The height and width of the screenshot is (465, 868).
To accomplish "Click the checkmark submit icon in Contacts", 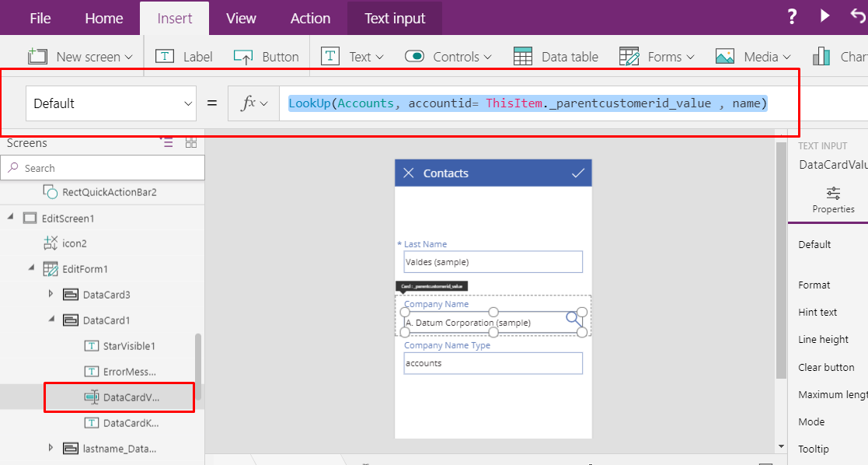I will 578,173.
